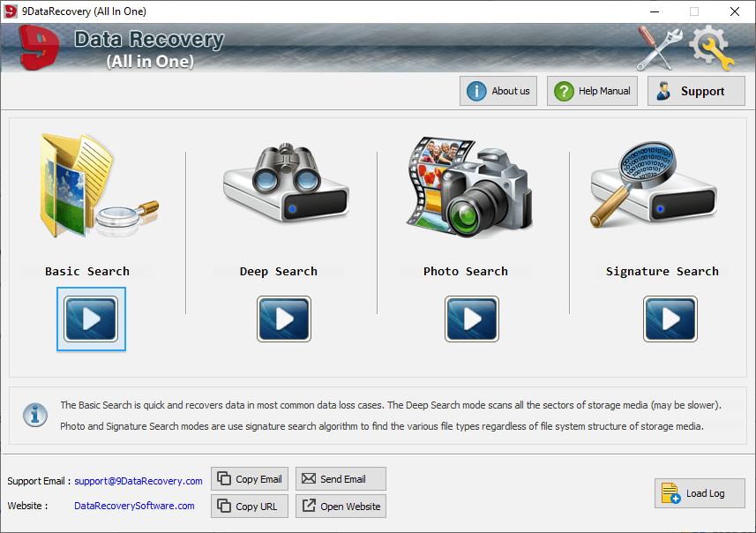Click the Deep Search binoculars drive icon

click(x=287, y=183)
